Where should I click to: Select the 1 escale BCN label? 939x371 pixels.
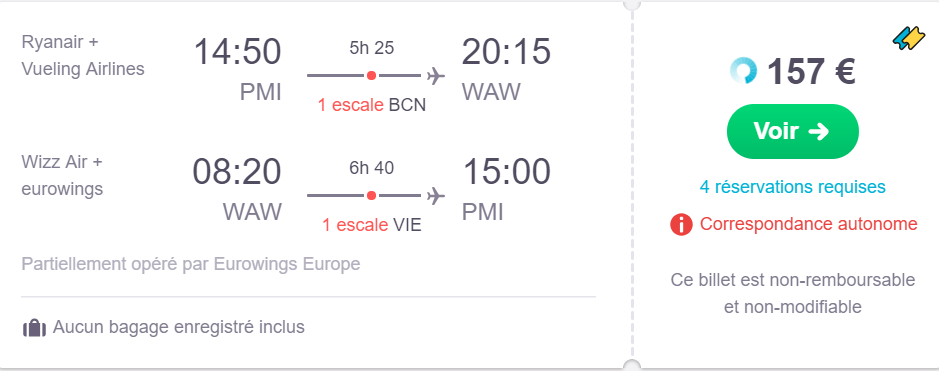click(x=372, y=105)
